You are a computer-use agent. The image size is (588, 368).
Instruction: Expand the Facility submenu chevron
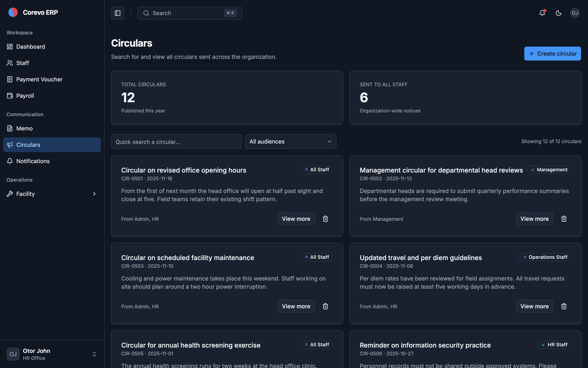click(x=94, y=194)
